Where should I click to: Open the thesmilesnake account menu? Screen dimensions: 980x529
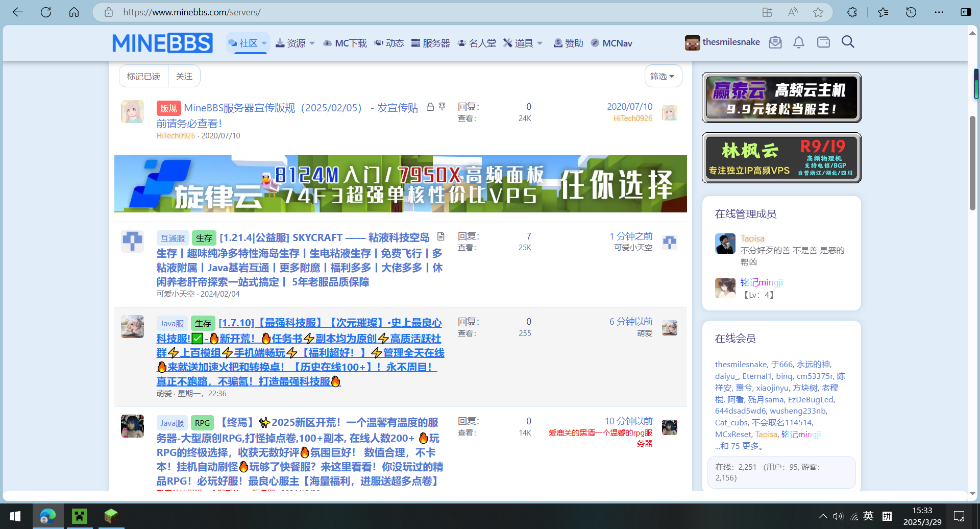722,42
